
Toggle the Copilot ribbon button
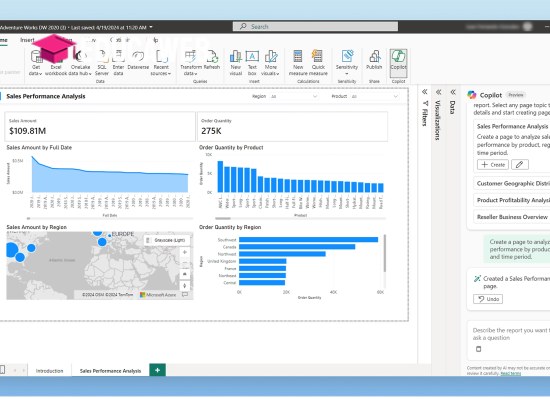398,63
